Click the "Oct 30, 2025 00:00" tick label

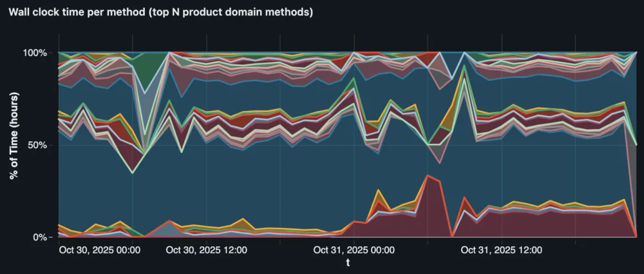pos(99,250)
